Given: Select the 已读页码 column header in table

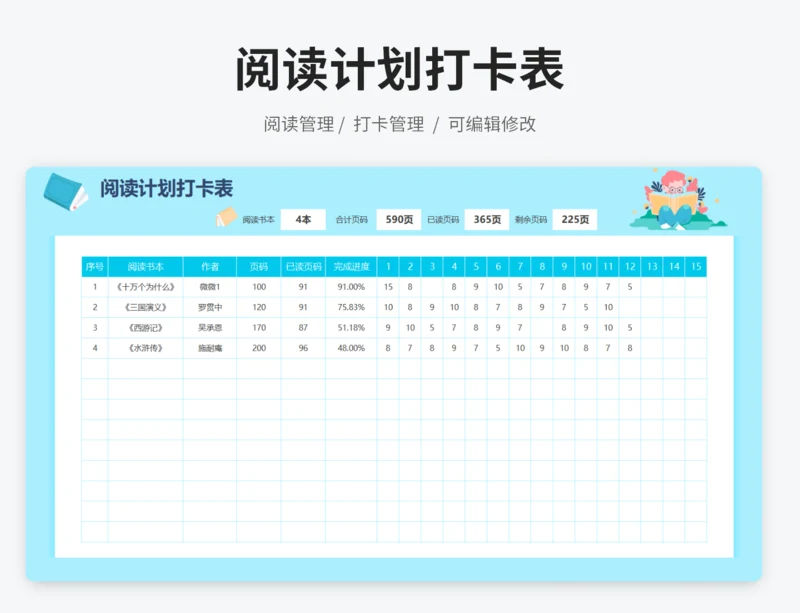Looking at the screenshot, I should coord(303,267).
